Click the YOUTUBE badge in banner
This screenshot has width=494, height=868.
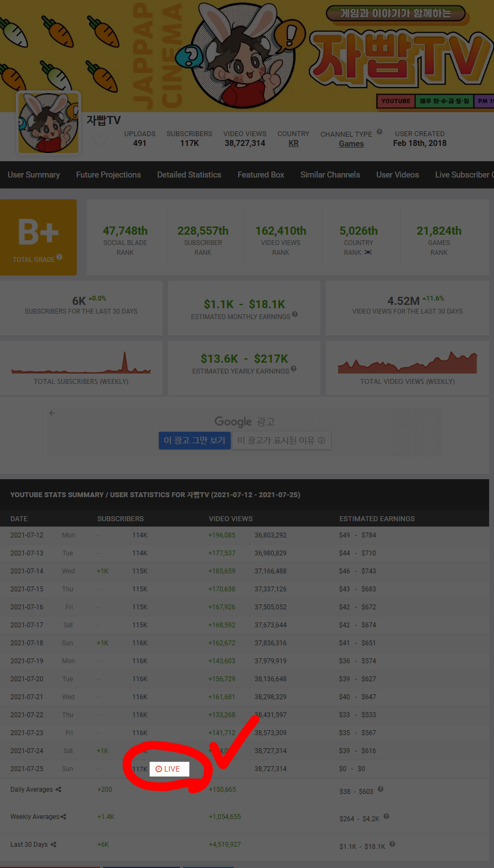tap(396, 101)
